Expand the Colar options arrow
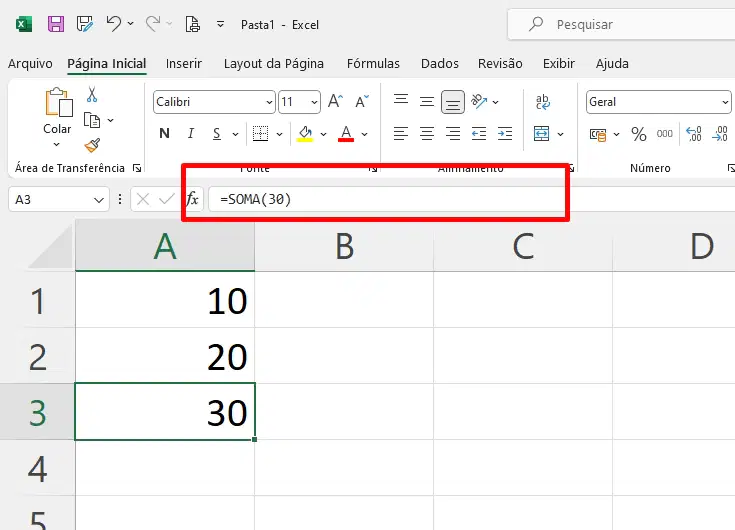This screenshot has height=530, width=735. coord(57,144)
